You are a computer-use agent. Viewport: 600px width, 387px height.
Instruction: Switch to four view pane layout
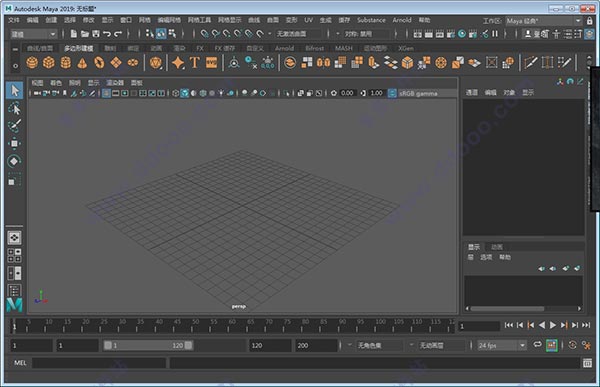(14, 255)
